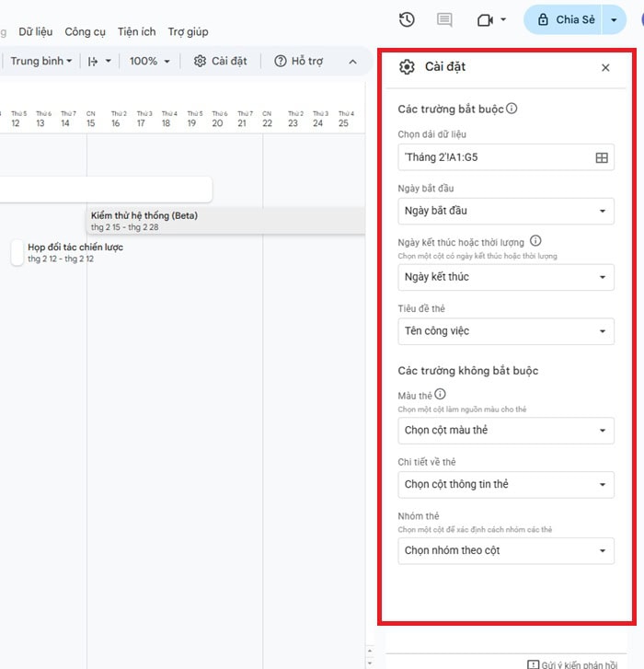Open the Chọn cột màu thẻ dropdown
This screenshot has width=644, height=669.
tap(505, 430)
